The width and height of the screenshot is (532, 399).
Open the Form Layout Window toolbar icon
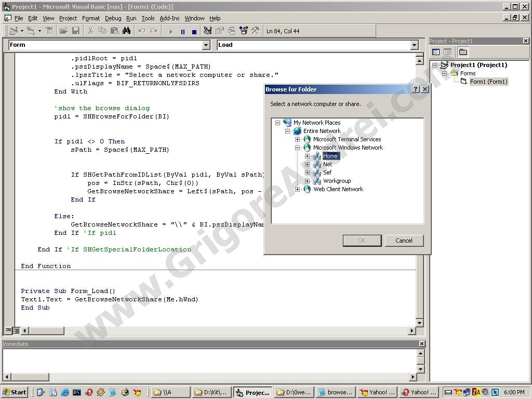[x=232, y=31]
